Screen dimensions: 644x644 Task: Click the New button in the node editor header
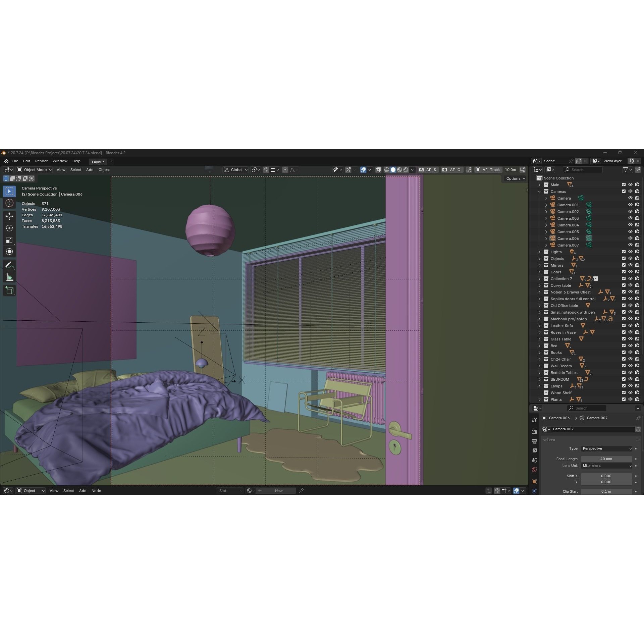278,491
